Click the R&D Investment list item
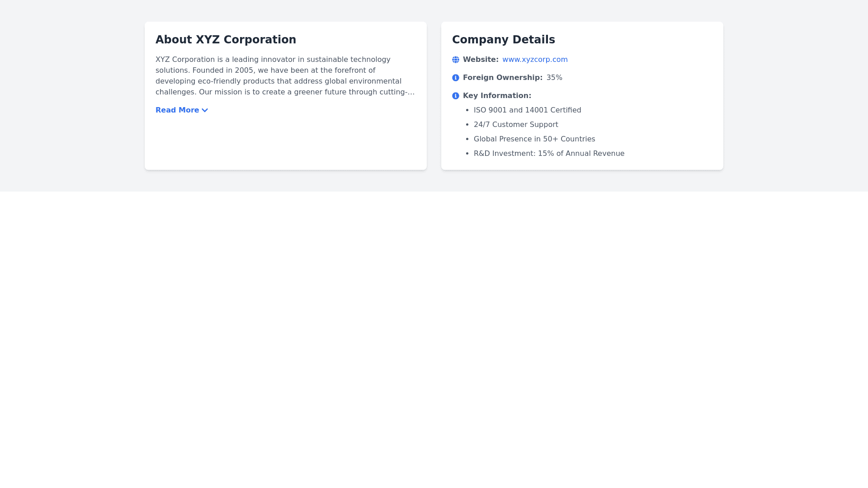 [549, 154]
